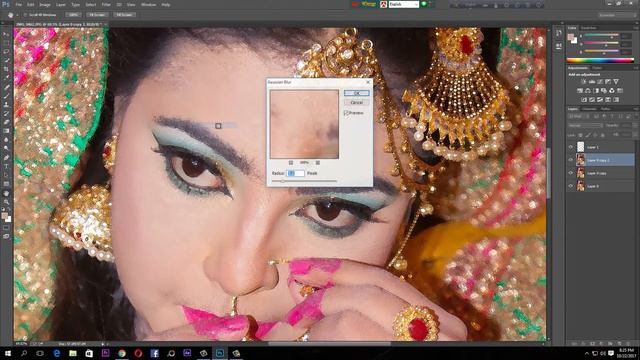This screenshot has height=360, width=640.
Task: Change screen mode icon in toolbox
Action: (6, 236)
